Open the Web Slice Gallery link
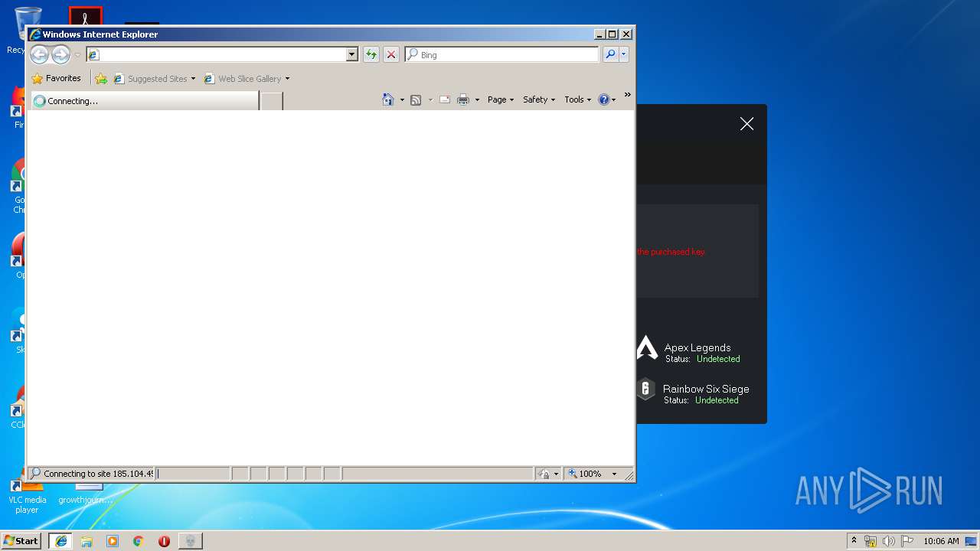 coord(247,78)
